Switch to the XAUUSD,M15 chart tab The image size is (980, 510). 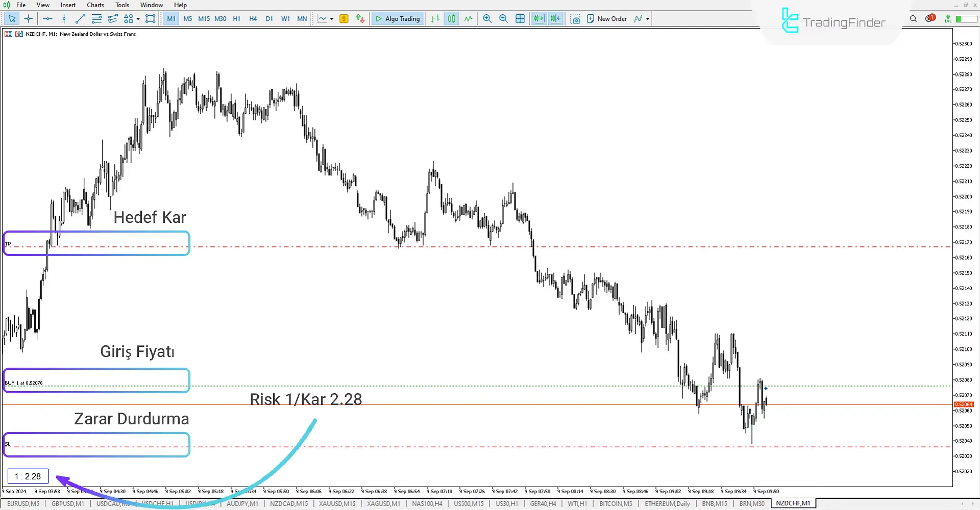click(x=336, y=503)
